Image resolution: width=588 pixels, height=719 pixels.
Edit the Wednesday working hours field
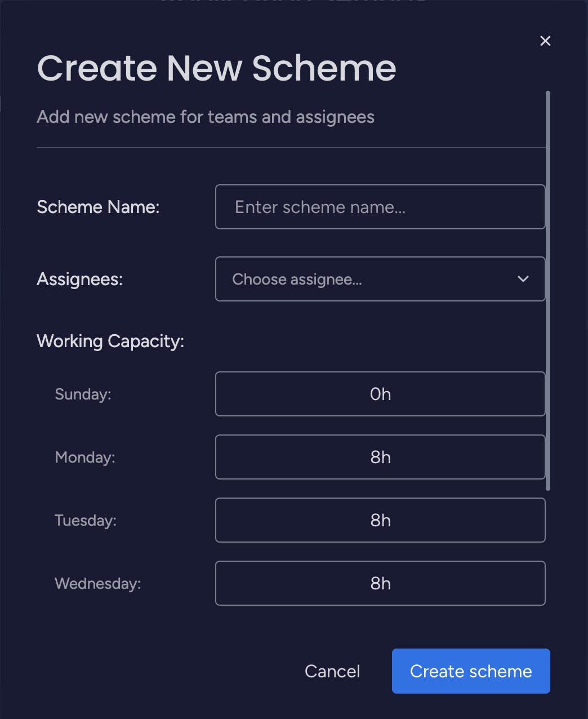click(380, 583)
